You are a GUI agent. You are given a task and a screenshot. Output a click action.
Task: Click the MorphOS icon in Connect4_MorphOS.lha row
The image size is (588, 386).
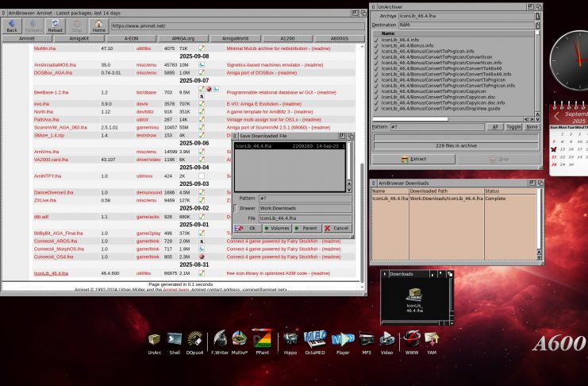pos(202,249)
